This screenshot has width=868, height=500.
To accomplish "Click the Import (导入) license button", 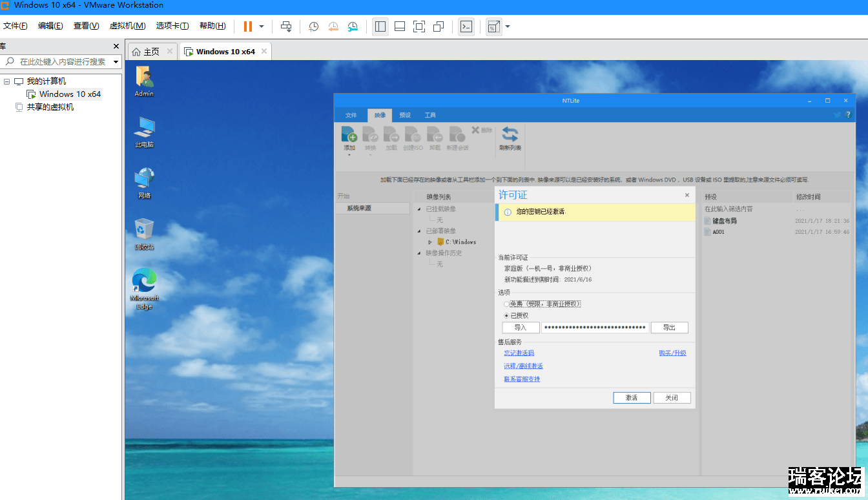I will (x=521, y=328).
